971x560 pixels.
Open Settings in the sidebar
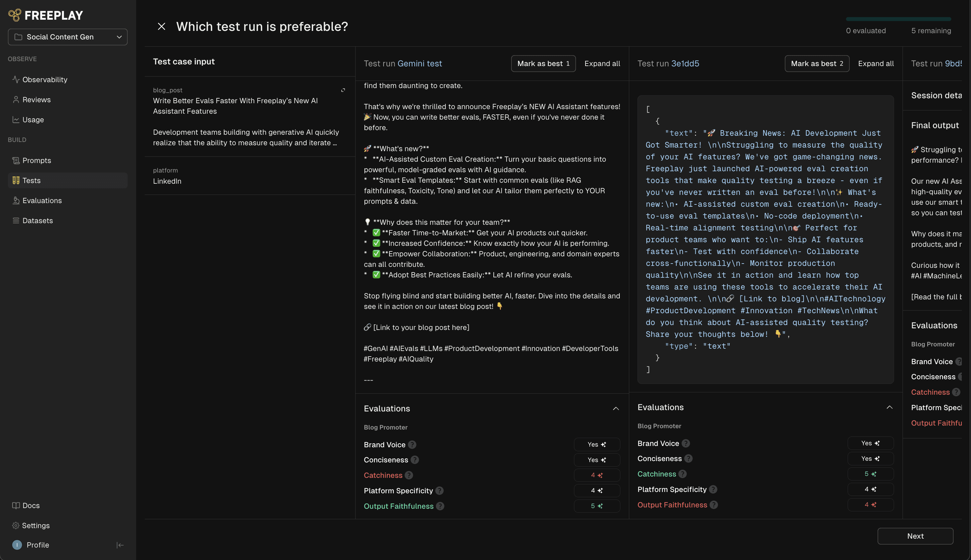point(31,525)
